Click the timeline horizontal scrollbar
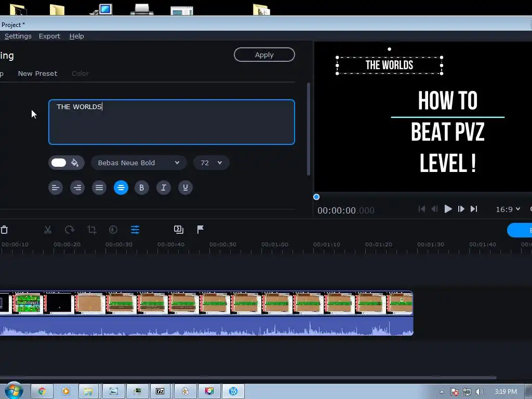 click(248, 377)
